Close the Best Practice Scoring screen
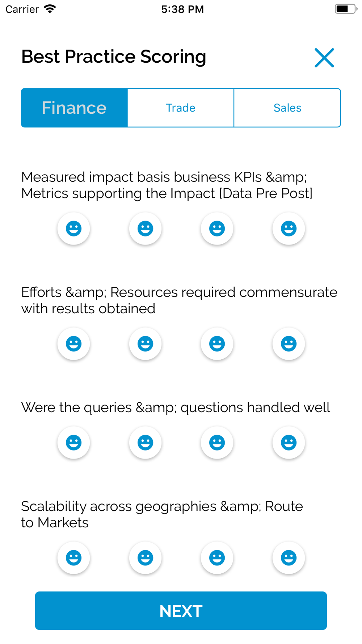 (x=324, y=58)
